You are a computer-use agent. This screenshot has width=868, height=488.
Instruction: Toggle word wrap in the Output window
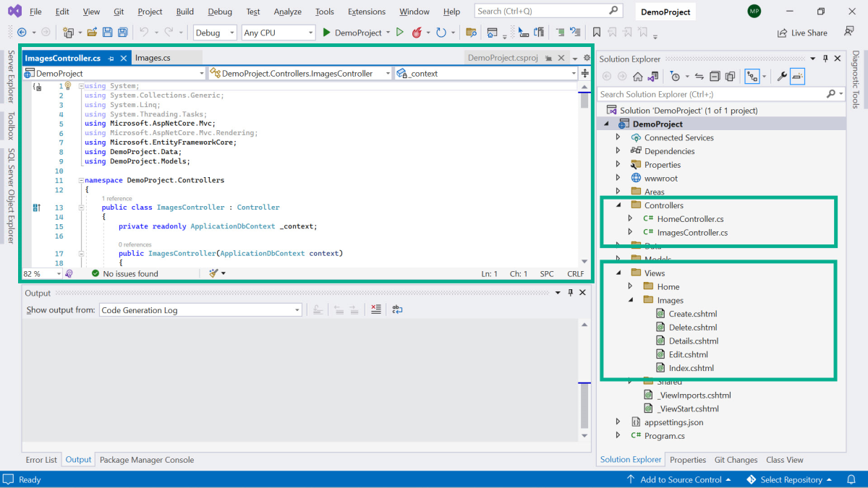point(397,309)
